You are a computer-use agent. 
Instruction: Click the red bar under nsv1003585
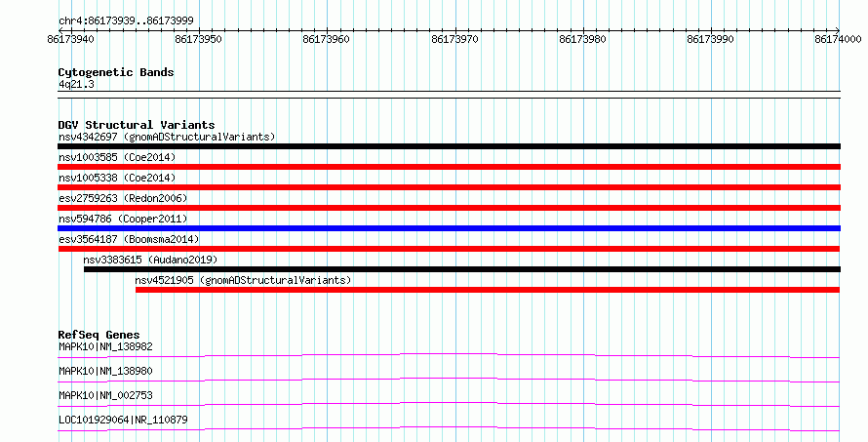click(449, 167)
